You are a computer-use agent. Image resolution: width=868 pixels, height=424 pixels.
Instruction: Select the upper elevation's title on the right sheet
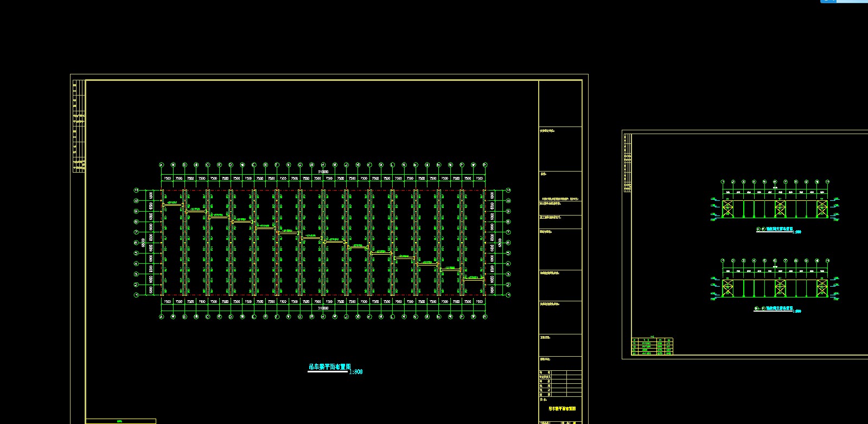[x=775, y=229]
